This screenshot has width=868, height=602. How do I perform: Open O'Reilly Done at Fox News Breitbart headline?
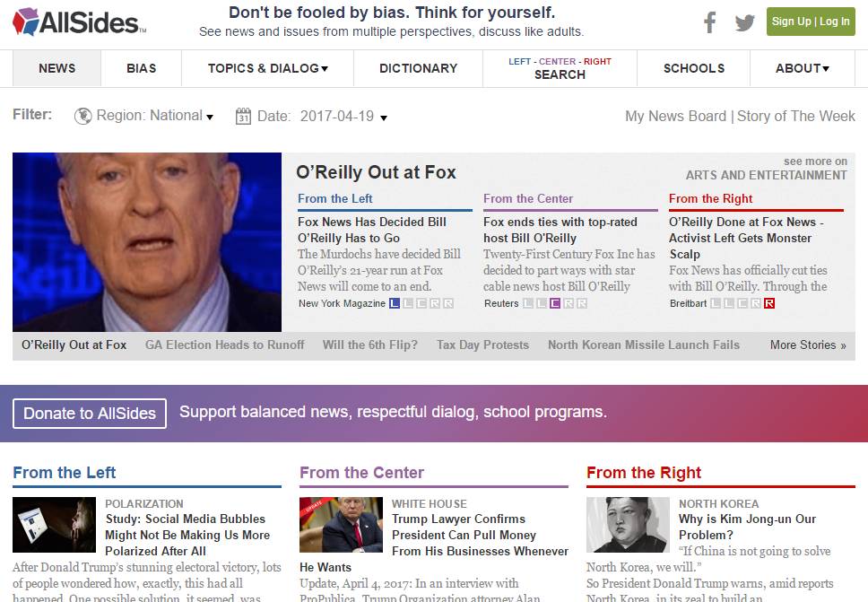click(x=746, y=238)
